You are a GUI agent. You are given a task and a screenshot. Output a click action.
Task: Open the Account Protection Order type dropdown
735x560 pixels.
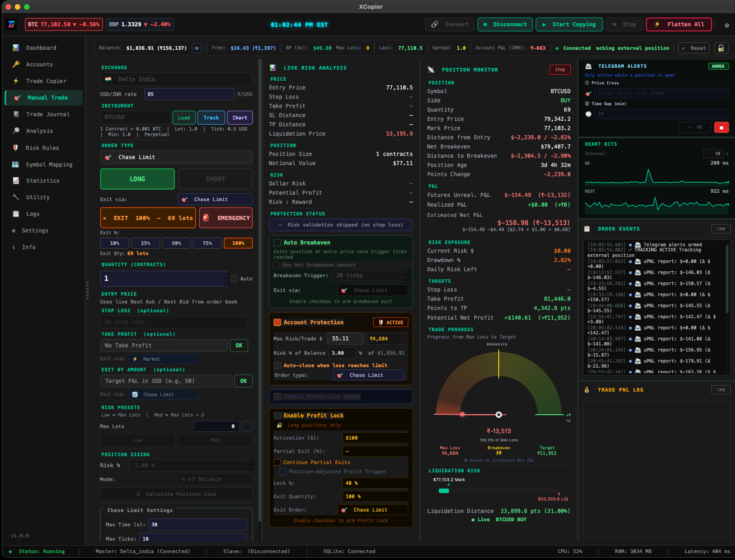(x=369, y=375)
